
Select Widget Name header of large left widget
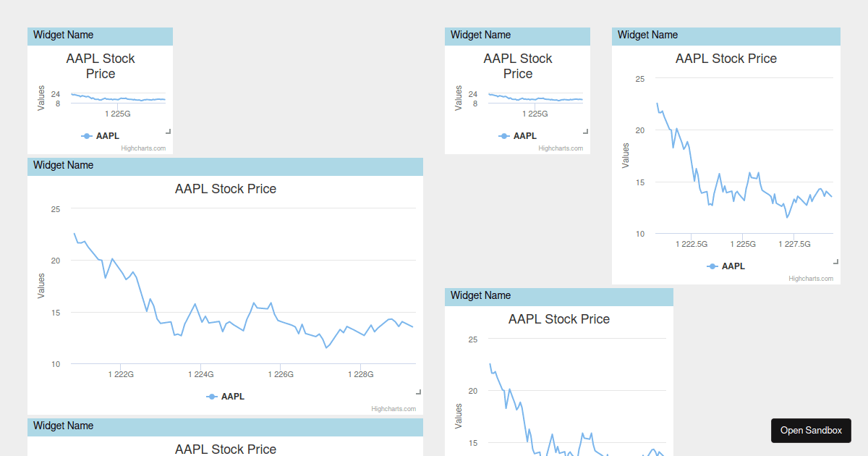[225, 166]
